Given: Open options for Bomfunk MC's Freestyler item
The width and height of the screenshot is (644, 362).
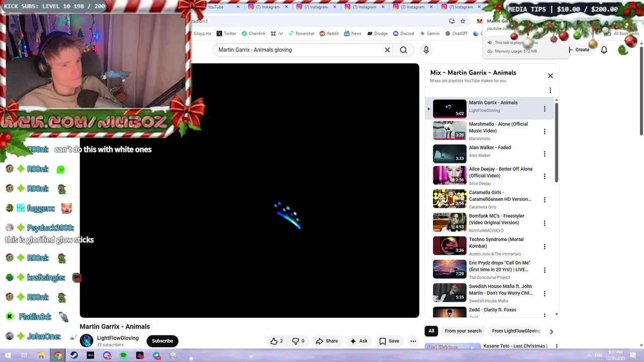Looking at the screenshot, I should tap(544, 223).
